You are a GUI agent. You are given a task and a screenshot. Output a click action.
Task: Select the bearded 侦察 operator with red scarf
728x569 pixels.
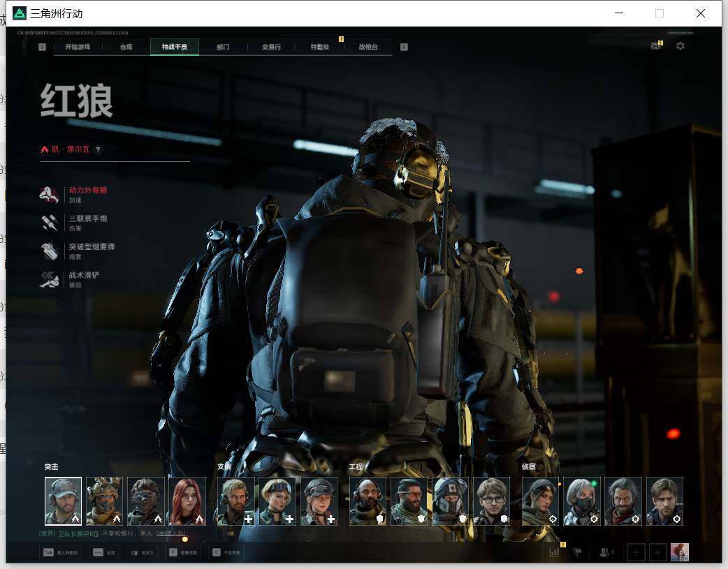click(623, 501)
